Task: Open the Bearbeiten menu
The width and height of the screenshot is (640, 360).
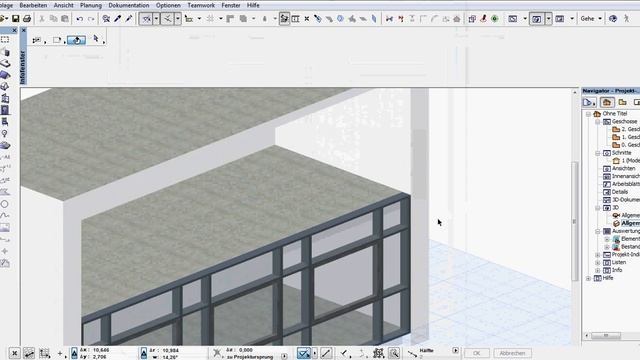Action: [33, 5]
